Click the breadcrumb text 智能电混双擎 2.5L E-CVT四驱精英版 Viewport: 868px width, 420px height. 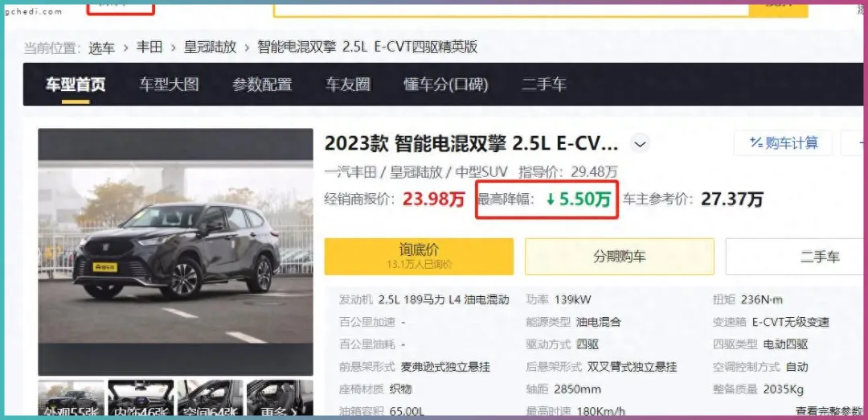367,47
